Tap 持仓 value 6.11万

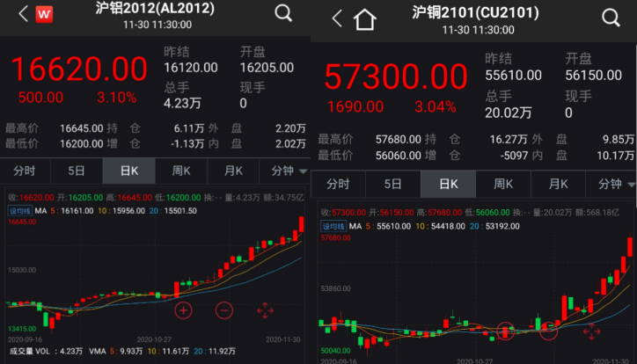[x=189, y=128]
